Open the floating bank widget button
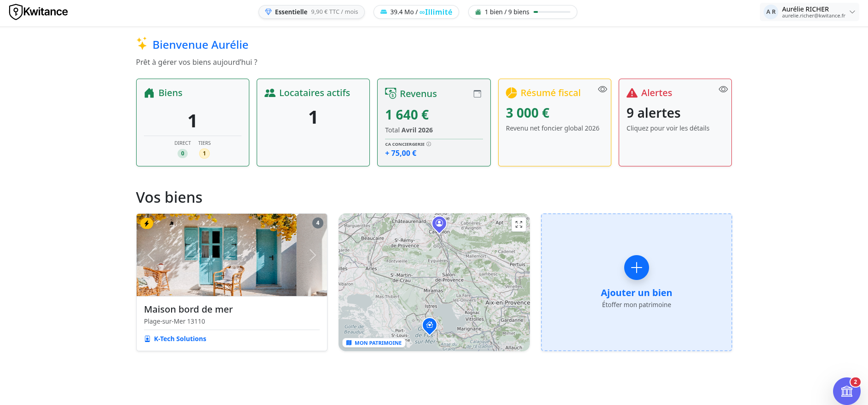The height and width of the screenshot is (405, 868). pyautogui.click(x=847, y=391)
